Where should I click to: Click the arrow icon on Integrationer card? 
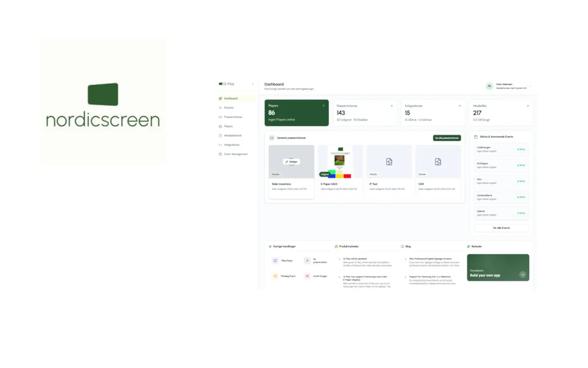[460, 105]
